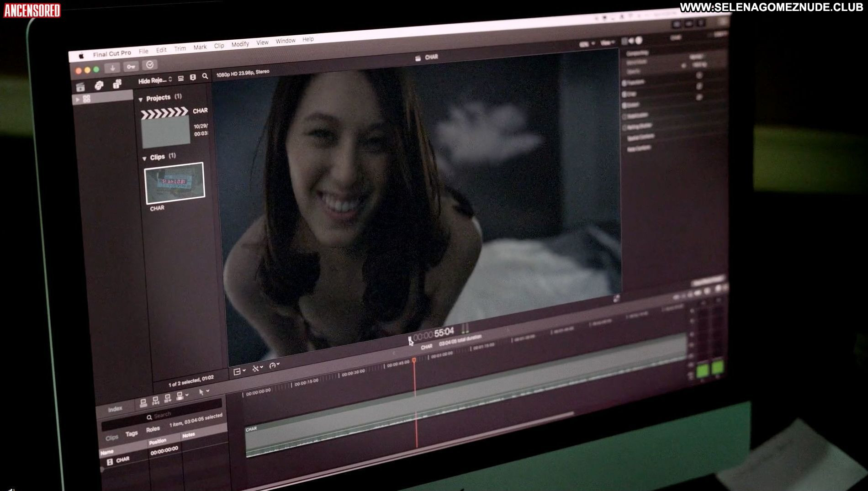The height and width of the screenshot is (491, 868).
Task: Open Background Tasks checkmark icon
Action: click(x=149, y=65)
